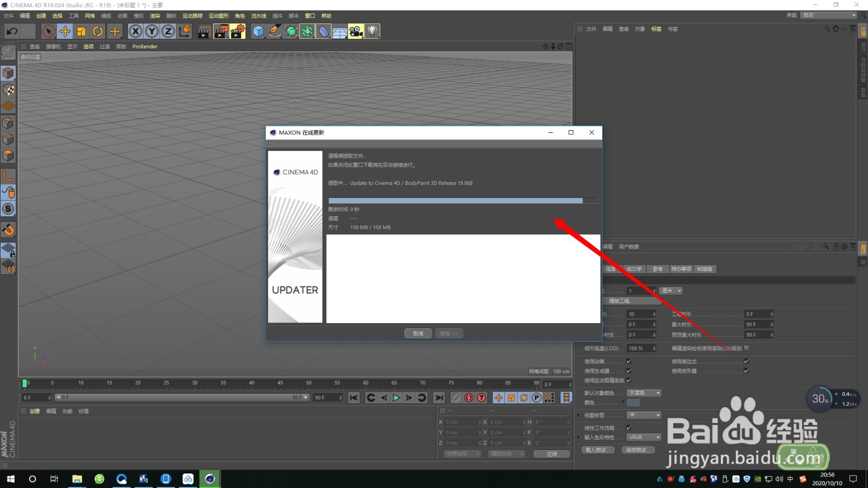Switch to 待办事项 attribute tab
Screen dimensions: 868x488
click(x=681, y=269)
